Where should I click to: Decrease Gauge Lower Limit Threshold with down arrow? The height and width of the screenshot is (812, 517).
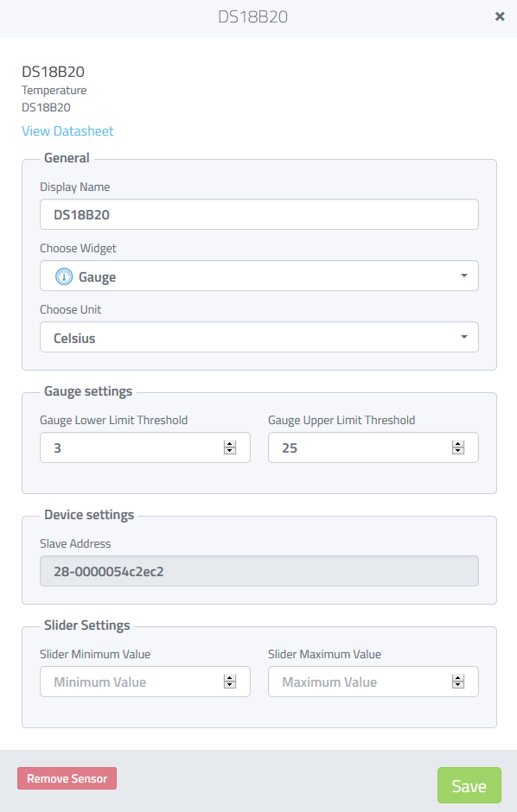tap(230, 451)
